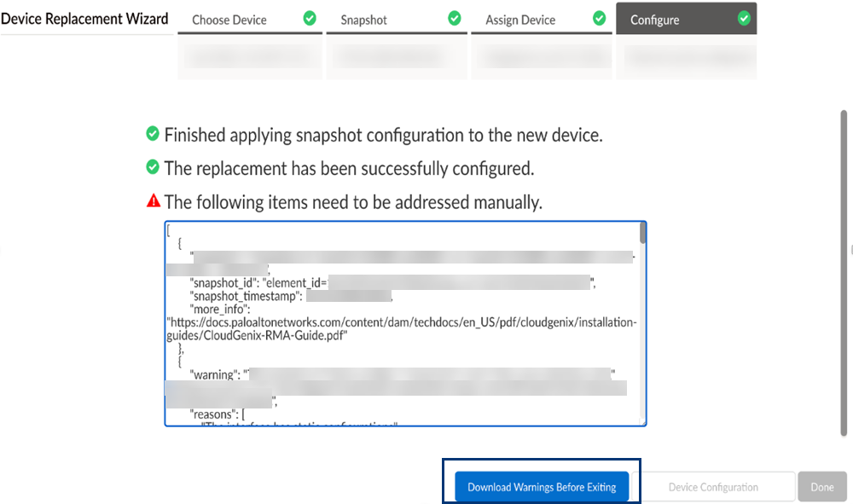The width and height of the screenshot is (853, 504).
Task: Click the CloudGenix RMA Guide URL
Action: click(x=401, y=329)
